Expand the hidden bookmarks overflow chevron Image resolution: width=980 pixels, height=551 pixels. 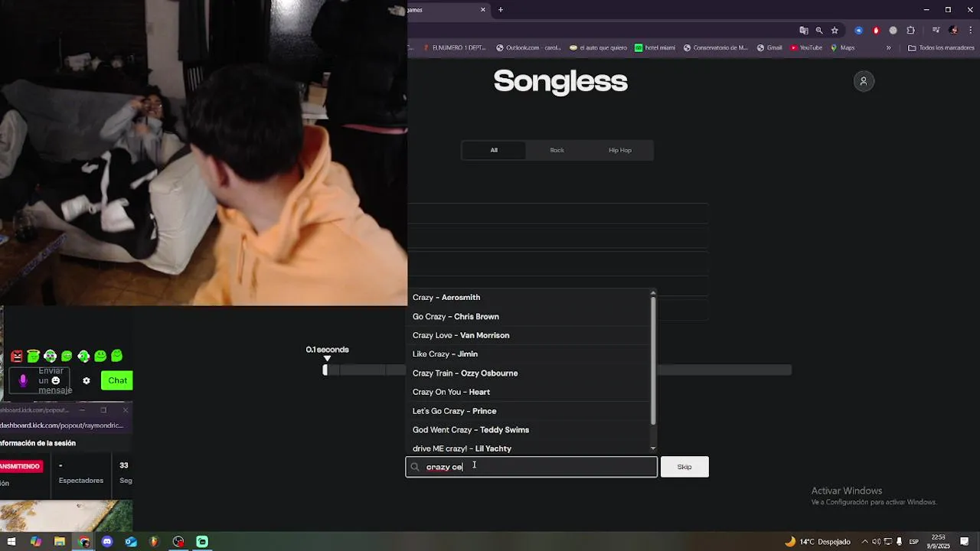pos(888,47)
